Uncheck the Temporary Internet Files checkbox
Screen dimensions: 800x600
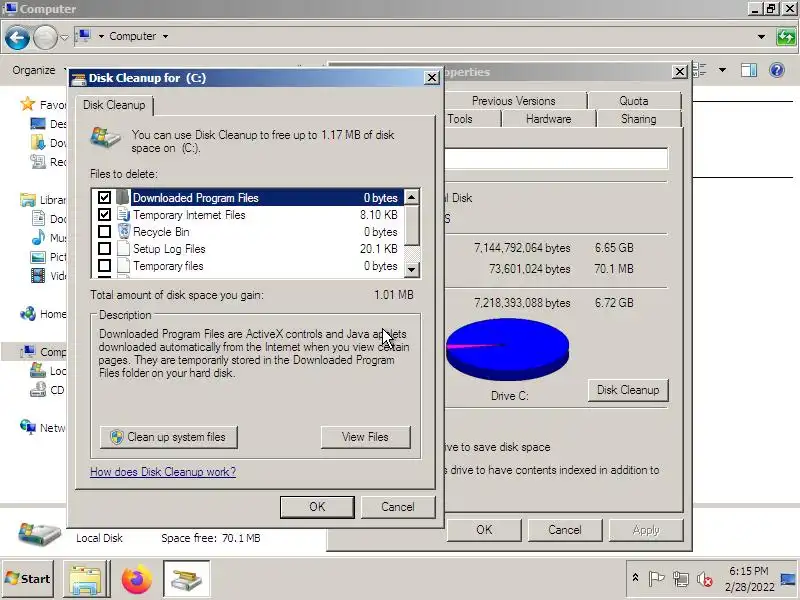(105, 215)
